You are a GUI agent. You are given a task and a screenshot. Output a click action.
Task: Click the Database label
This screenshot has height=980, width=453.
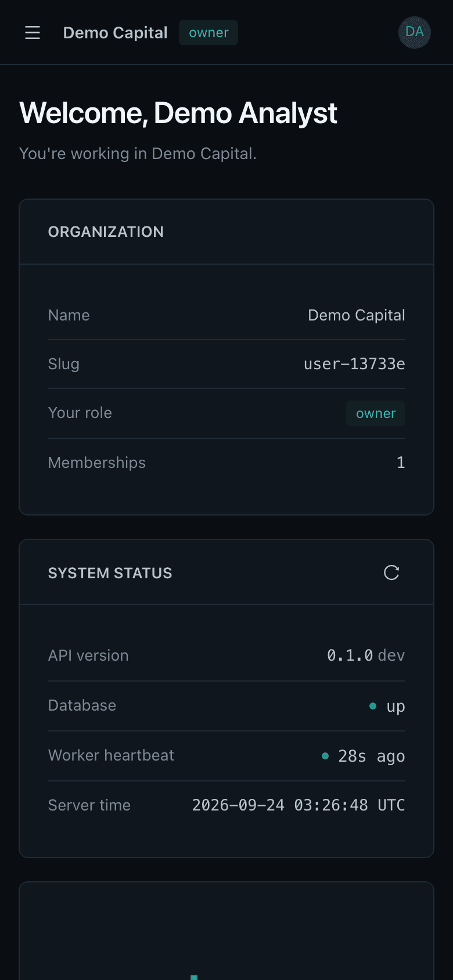pos(82,705)
